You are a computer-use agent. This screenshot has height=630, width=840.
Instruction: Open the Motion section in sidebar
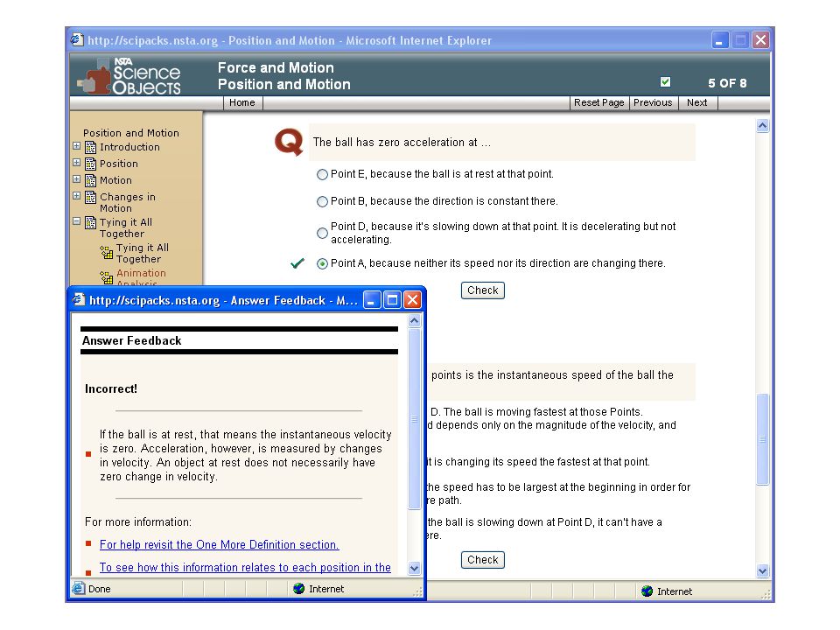[x=115, y=180]
